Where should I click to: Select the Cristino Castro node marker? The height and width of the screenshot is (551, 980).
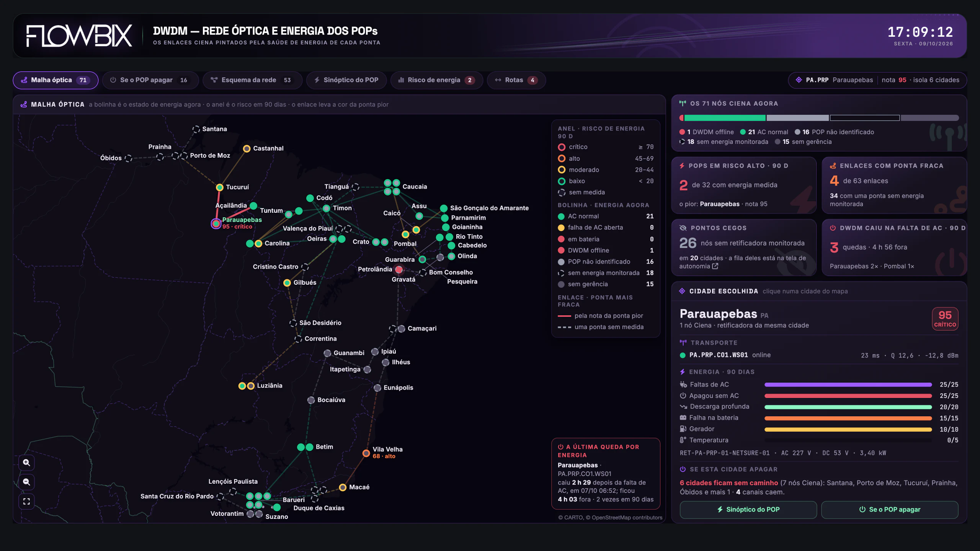pos(305,267)
